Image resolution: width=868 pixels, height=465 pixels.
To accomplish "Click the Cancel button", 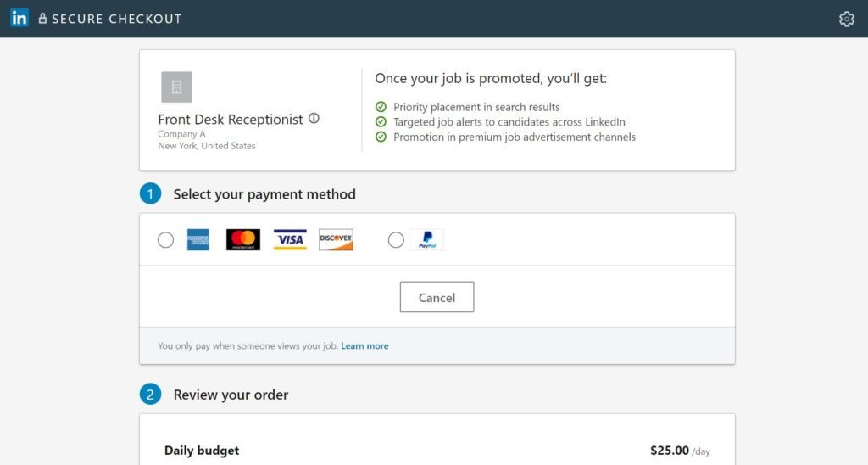I will tap(437, 297).
